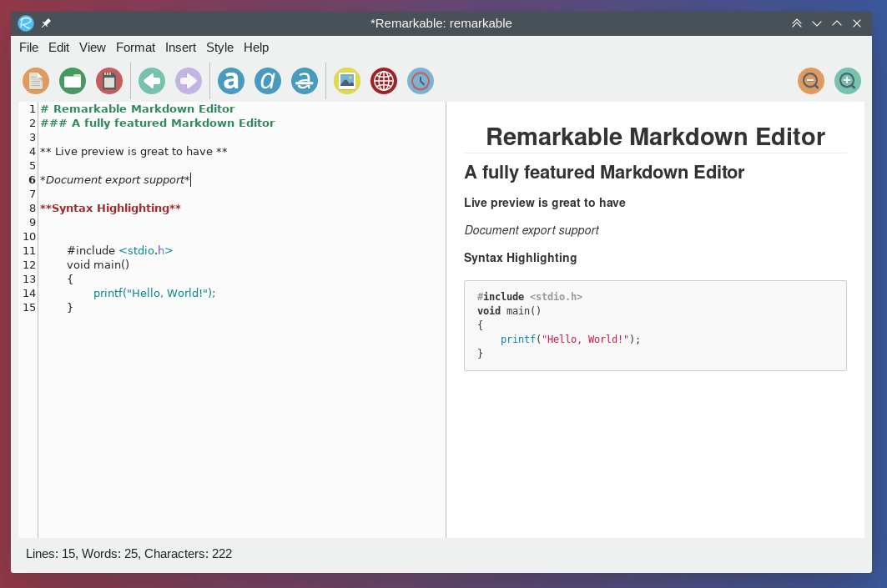Click the Redo right-arrow icon
Screen dimensions: 887x588
pyautogui.click(x=189, y=81)
